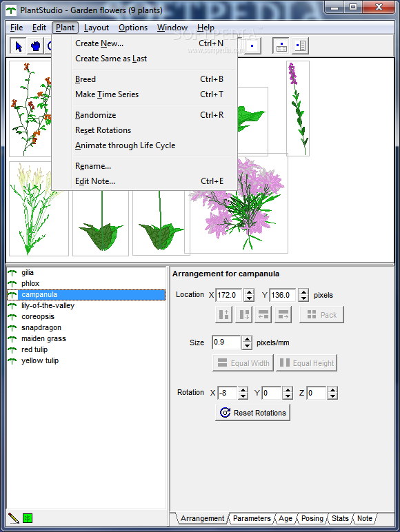
Task: Decrease the Location Y value
Action: (303, 298)
